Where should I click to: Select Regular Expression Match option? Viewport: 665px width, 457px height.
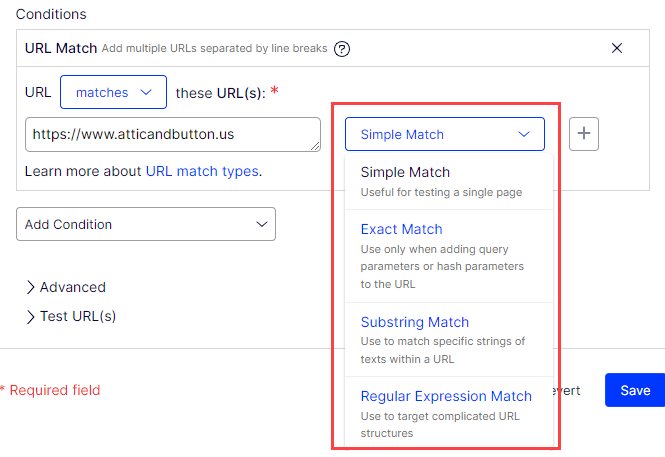[446, 396]
